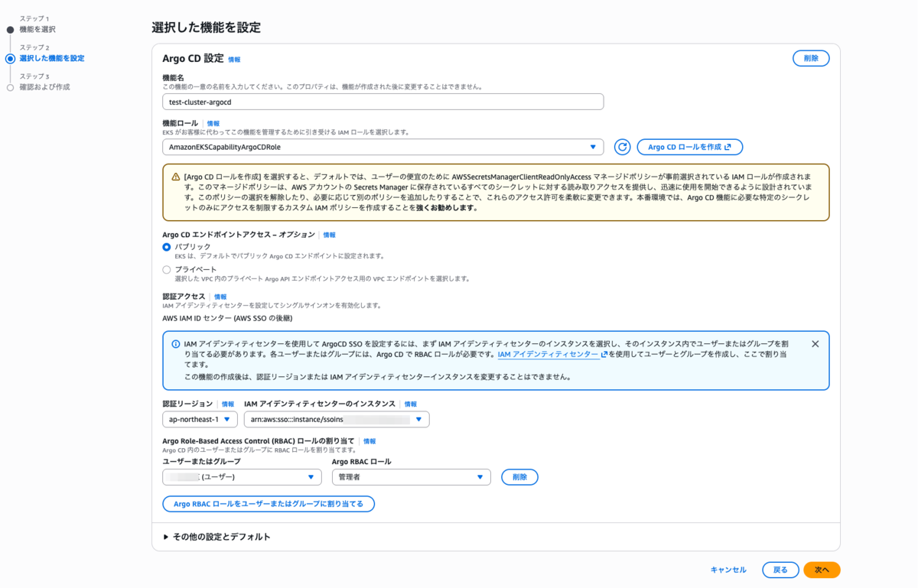Select the プライベート radio button
The width and height of the screenshot is (918, 588).
click(167, 270)
